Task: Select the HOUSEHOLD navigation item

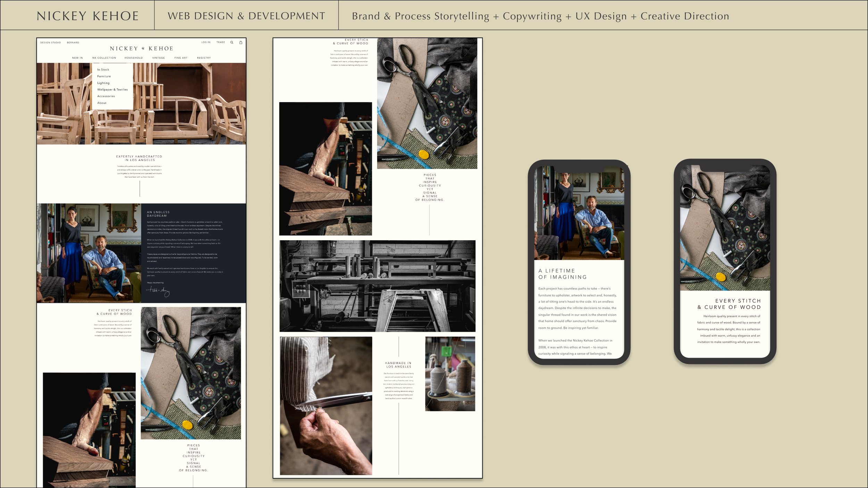Action: tap(134, 58)
